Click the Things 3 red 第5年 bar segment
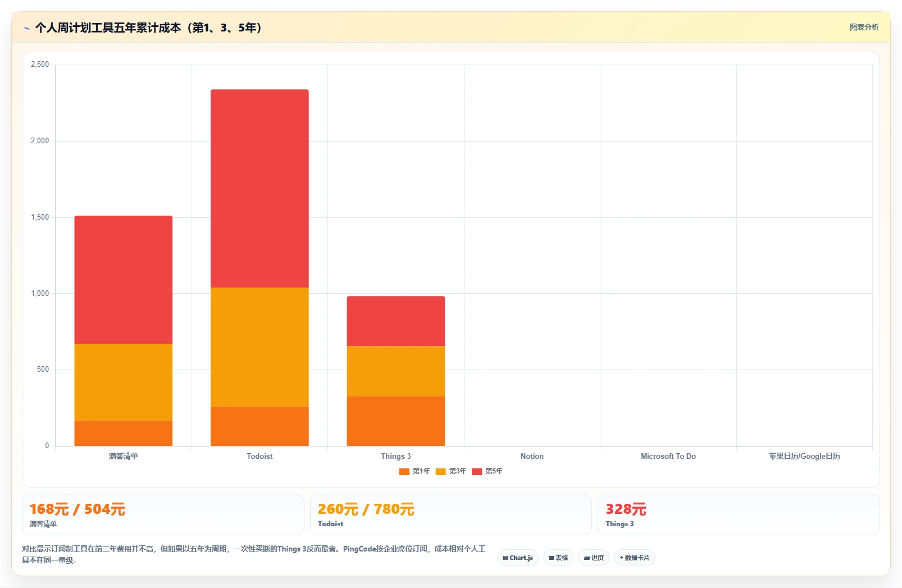 point(396,321)
